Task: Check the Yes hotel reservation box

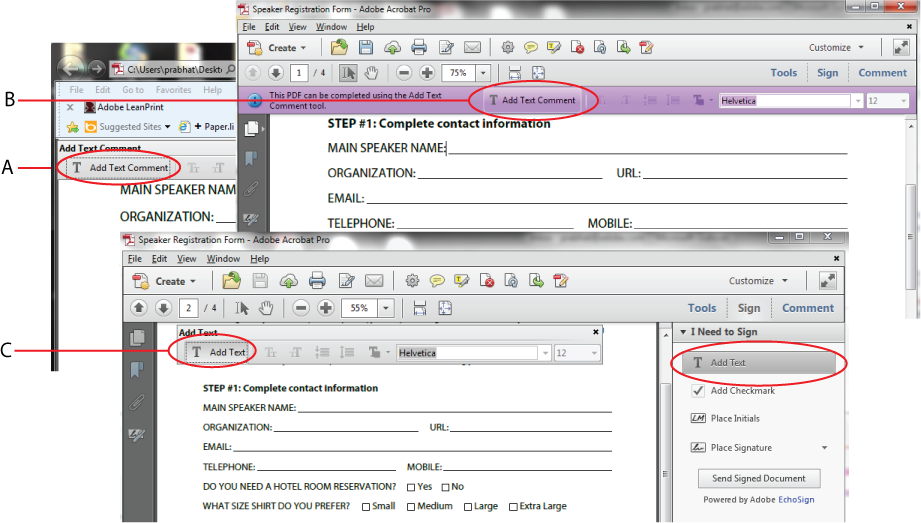Action: tap(411, 487)
